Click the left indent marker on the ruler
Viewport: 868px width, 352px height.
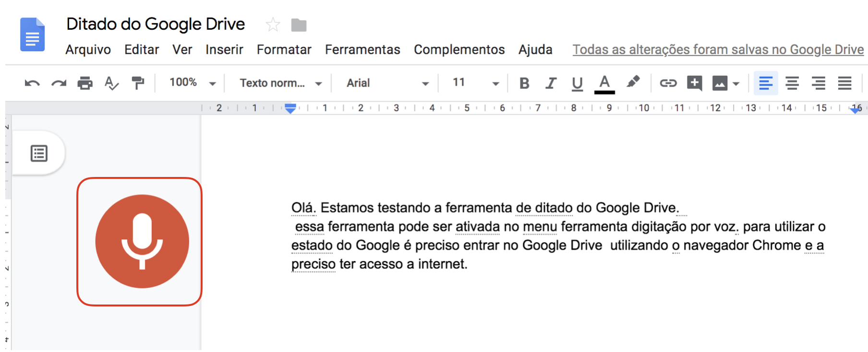point(290,110)
